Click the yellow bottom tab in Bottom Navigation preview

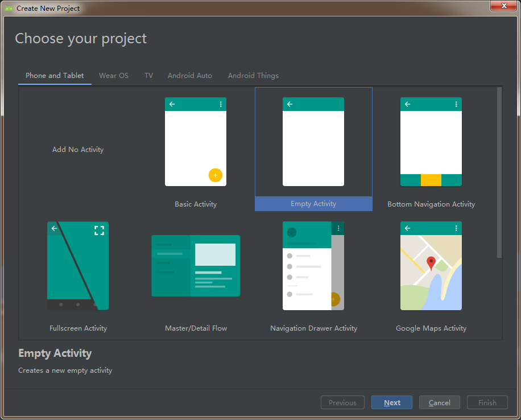click(431, 180)
